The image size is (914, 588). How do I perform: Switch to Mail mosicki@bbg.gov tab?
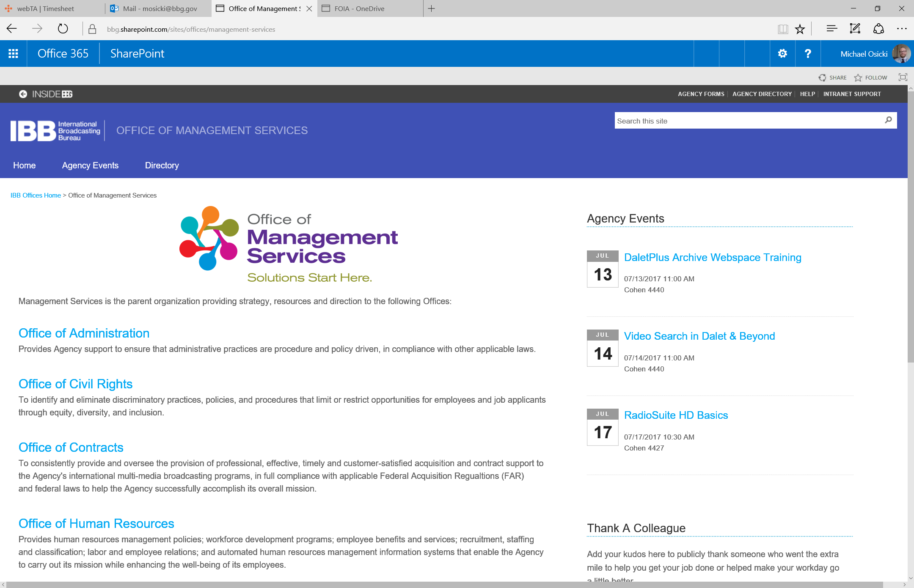tap(159, 8)
